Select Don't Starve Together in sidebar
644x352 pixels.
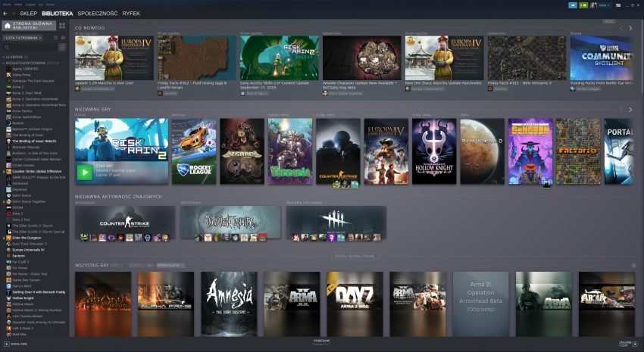(29, 201)
